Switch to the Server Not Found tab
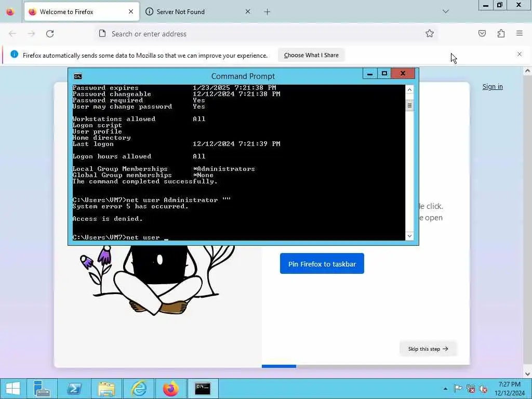 point(198,11)
